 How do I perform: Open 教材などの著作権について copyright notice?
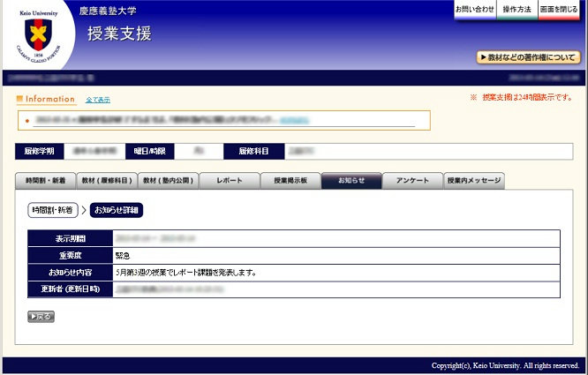pos(528,57)
